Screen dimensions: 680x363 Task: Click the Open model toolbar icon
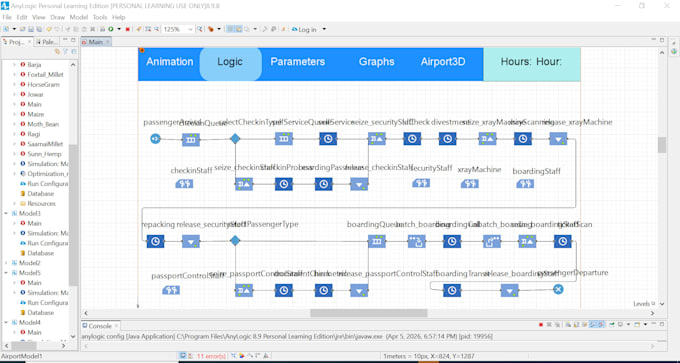point(23,29)
